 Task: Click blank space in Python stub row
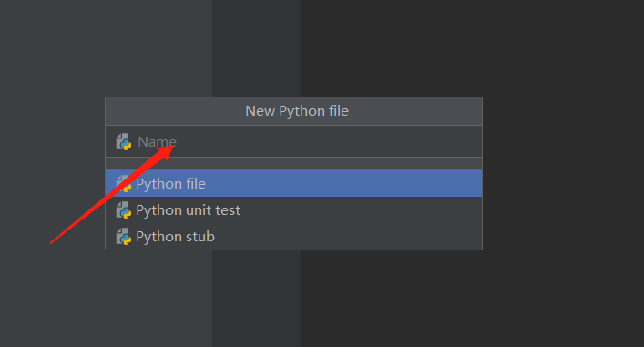[x=348, y=237]
